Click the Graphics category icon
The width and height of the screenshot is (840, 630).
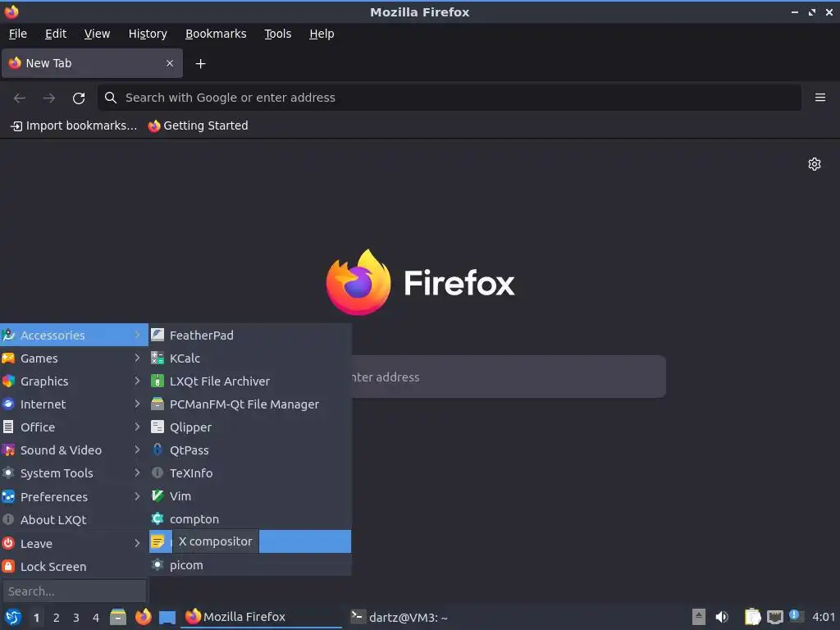coord(8,381)
